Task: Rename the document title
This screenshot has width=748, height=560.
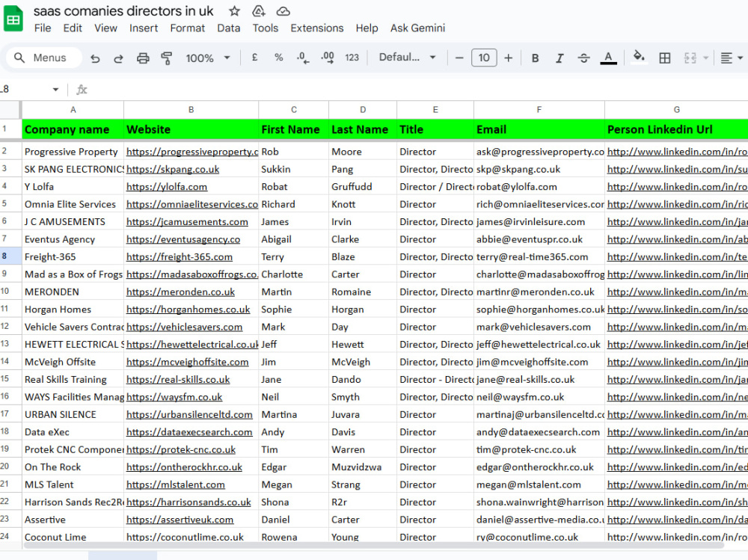Action: tap(123, 11)
